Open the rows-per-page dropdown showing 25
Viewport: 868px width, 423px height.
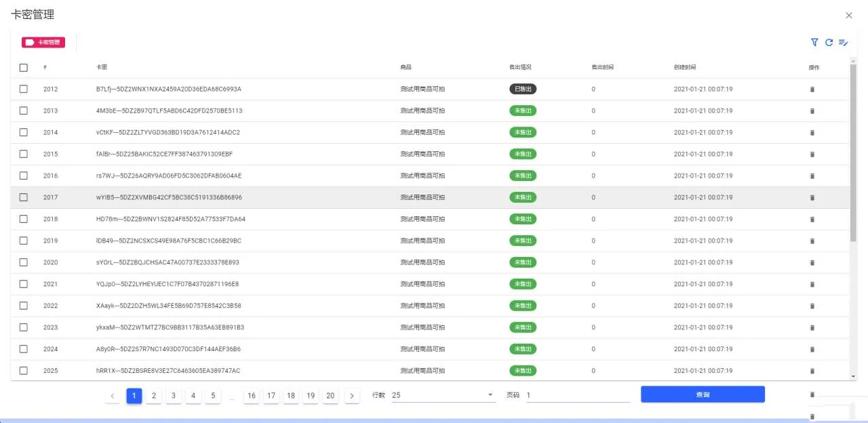click(443, 395)
